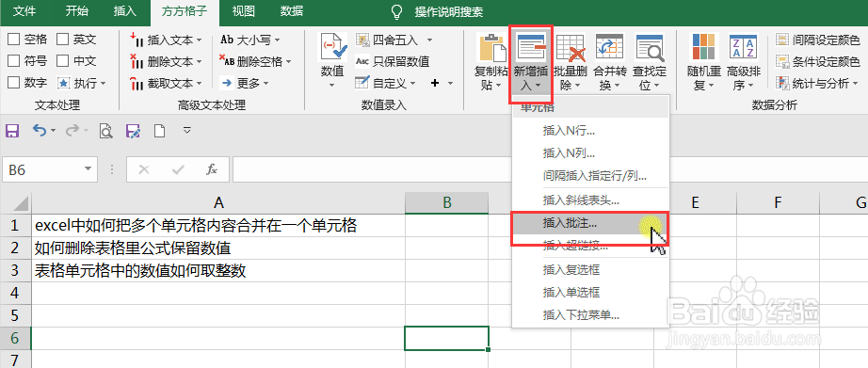Click the formula bar input field
The image size is (868, 368).
pos(550,169)
